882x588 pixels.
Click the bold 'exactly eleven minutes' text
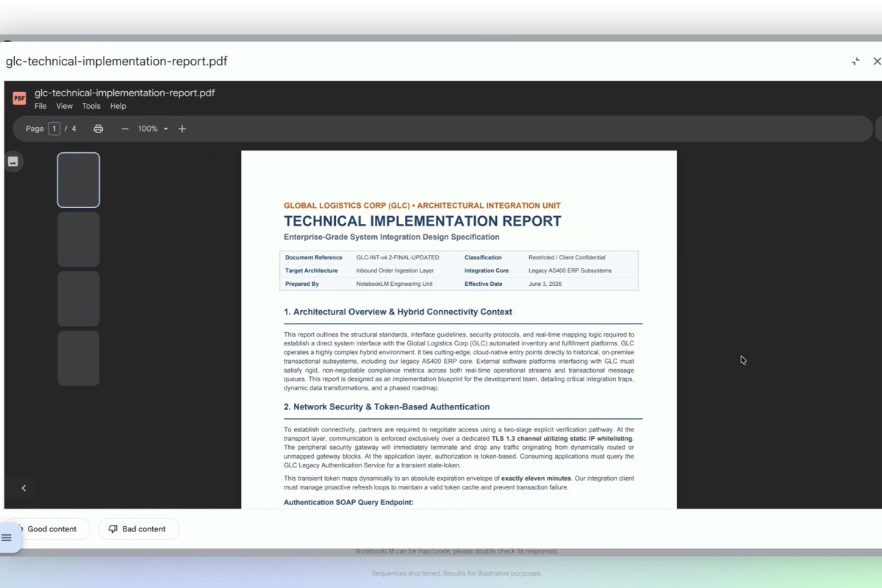tap(536, 478)
